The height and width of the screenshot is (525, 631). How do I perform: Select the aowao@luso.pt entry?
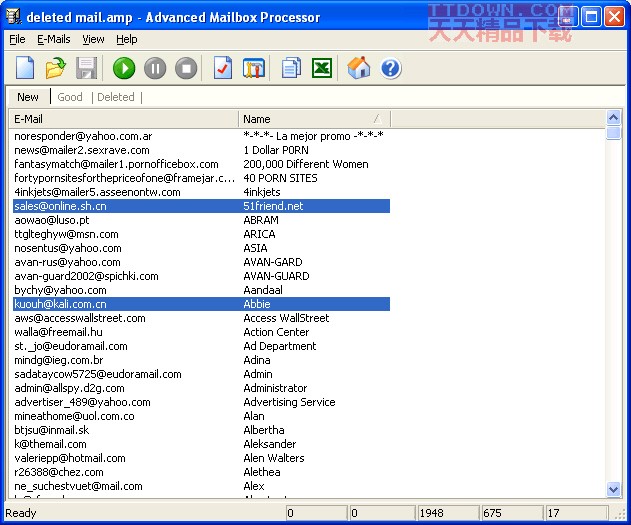click(201, 220)
